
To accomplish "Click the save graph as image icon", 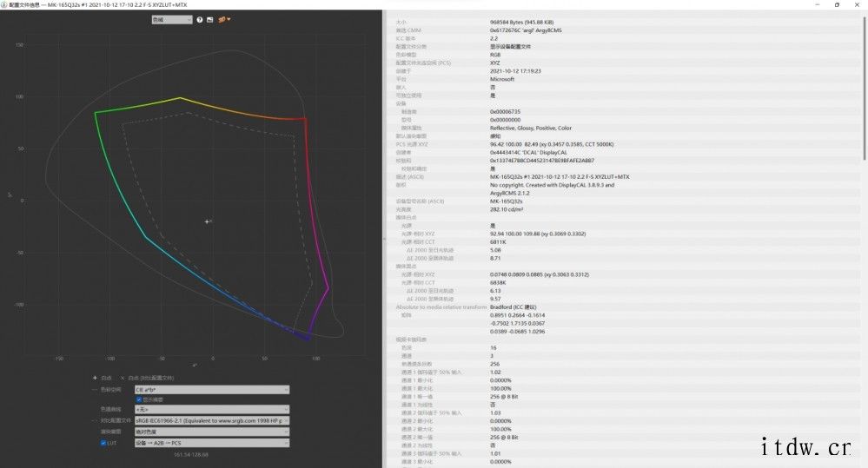I will 209,20.
